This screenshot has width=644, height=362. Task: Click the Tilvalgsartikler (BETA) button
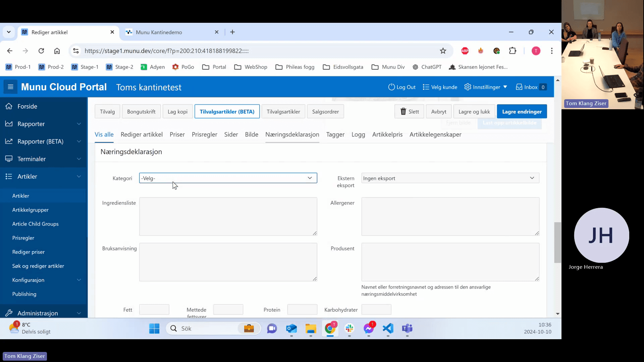(227, 112)
